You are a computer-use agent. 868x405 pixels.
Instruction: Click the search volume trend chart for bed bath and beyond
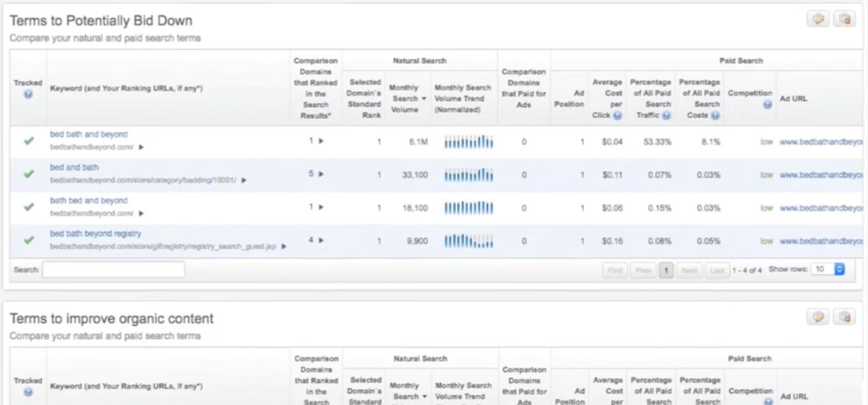469,142
